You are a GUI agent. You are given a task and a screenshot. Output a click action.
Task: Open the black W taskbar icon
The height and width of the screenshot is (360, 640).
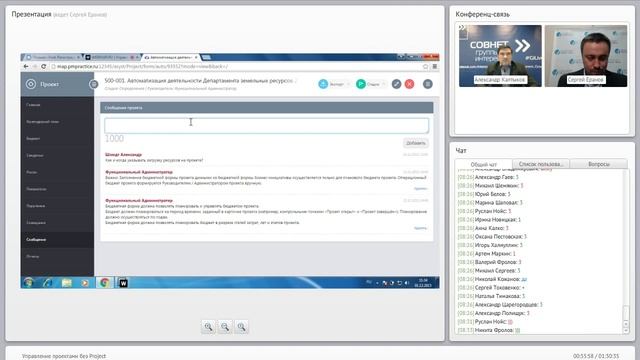[123, 282]
